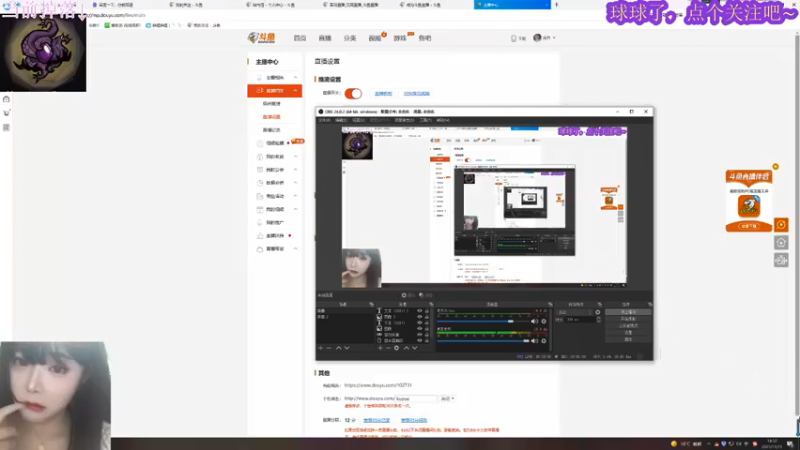Click the custom domain input field after douyu.com/
Image resolution: width=800 pixels, height=450 pixels.
[x=416, y=398]
